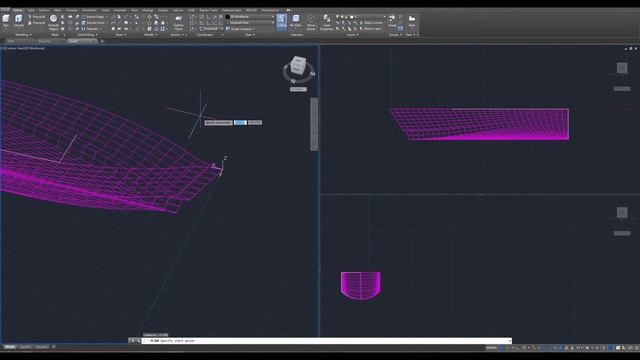
Task: Click the Group tool icon
Action: (392, 20)
